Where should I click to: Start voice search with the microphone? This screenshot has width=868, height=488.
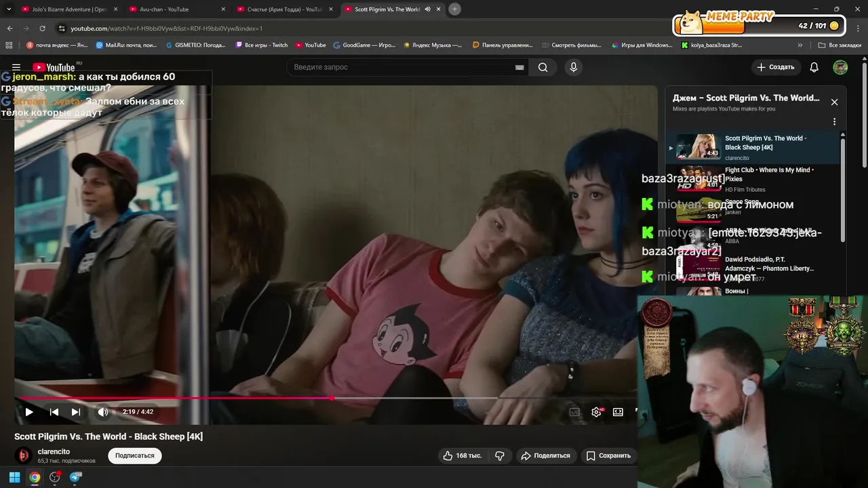pos(574,67)
